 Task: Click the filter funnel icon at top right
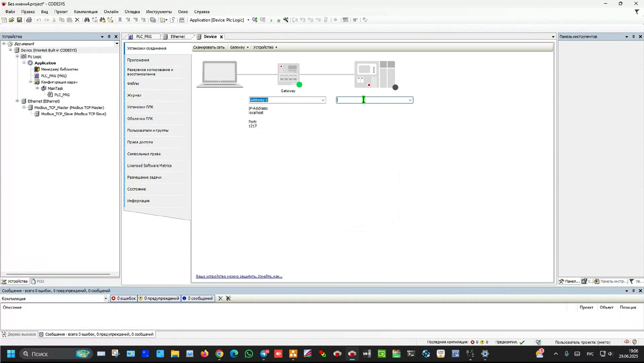[x=637, y=11]
